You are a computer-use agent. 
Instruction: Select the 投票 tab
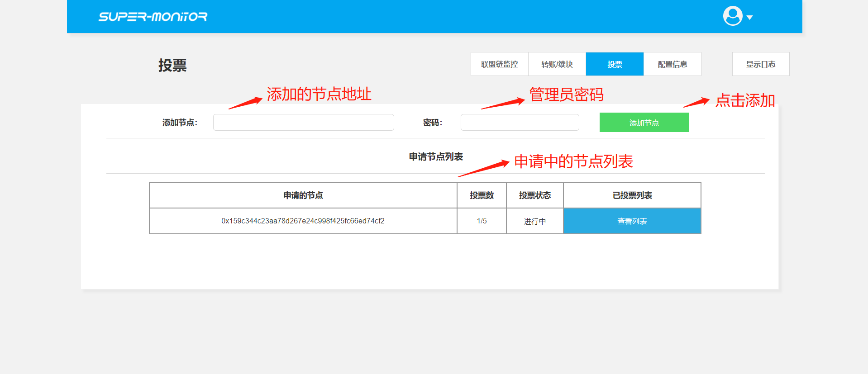click(615, 64)
